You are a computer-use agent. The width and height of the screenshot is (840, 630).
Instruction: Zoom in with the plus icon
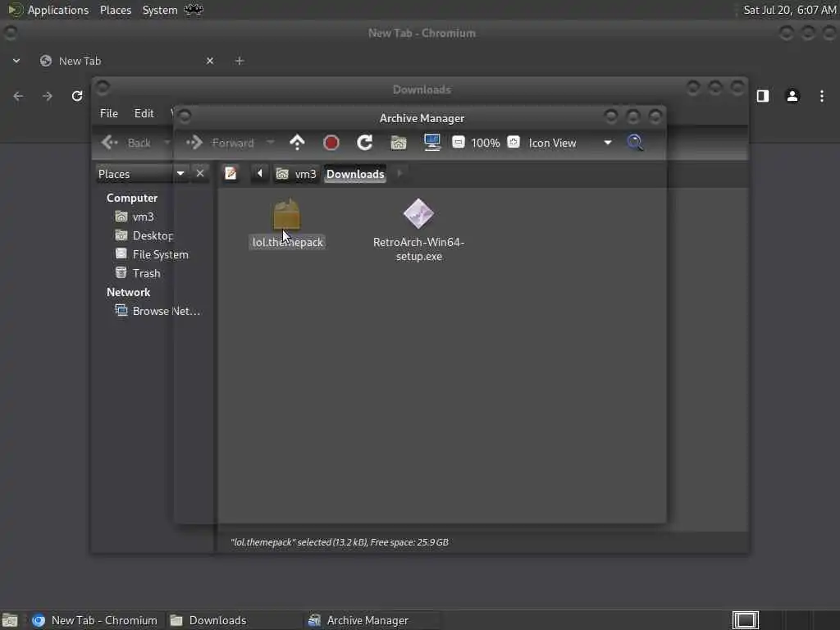coord(514,142)
